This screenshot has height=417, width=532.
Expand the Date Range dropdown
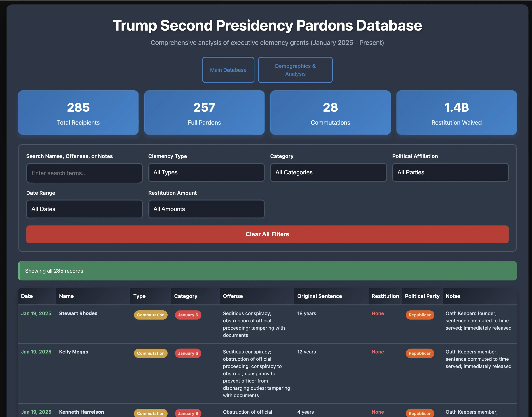tap(84, 209)
